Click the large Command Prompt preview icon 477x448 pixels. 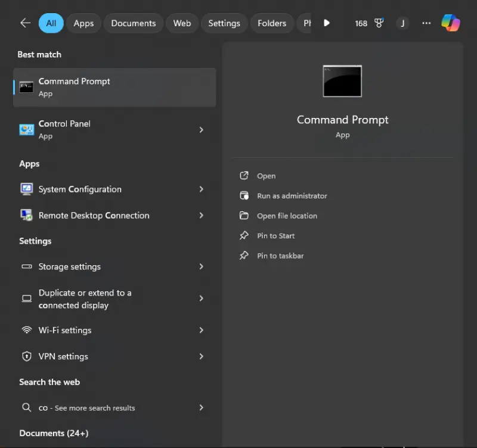pyautogui.click(x=342, y=81)
